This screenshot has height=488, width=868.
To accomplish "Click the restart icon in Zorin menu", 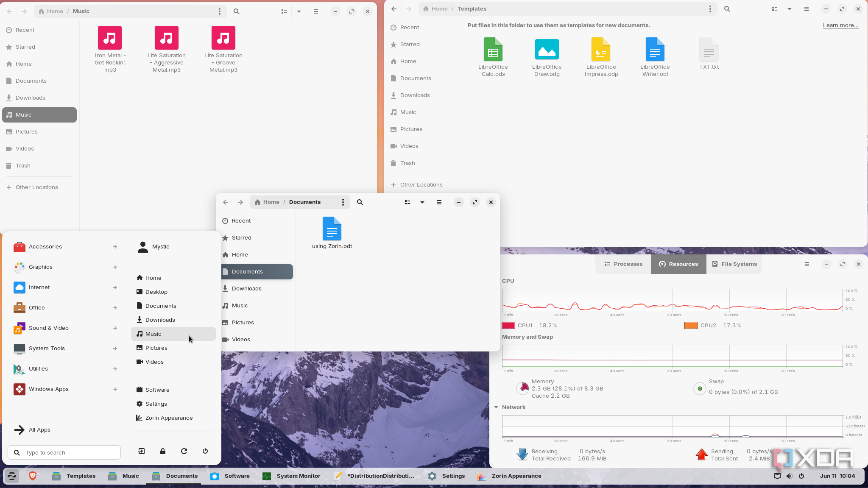I will coord(184,451).
